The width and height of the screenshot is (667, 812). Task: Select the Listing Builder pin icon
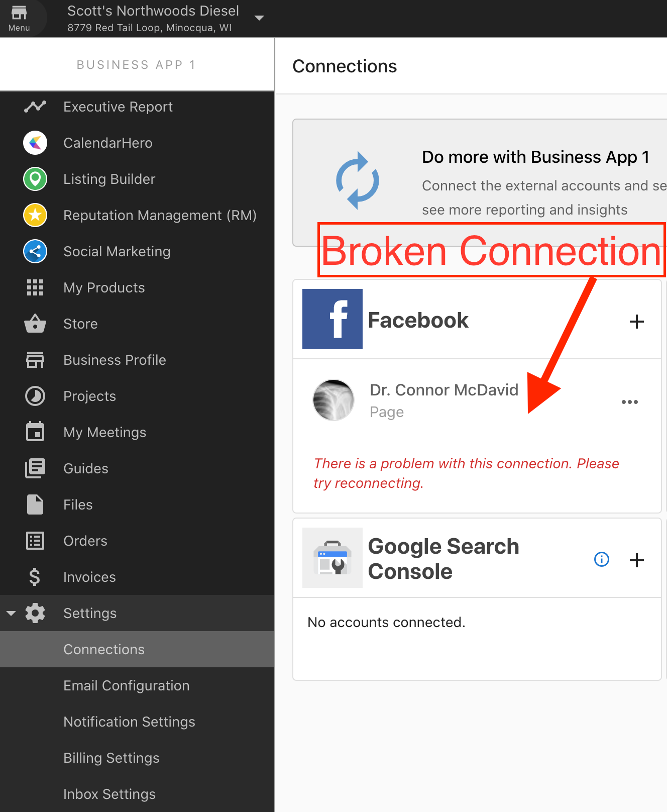(x=35, y=179)
